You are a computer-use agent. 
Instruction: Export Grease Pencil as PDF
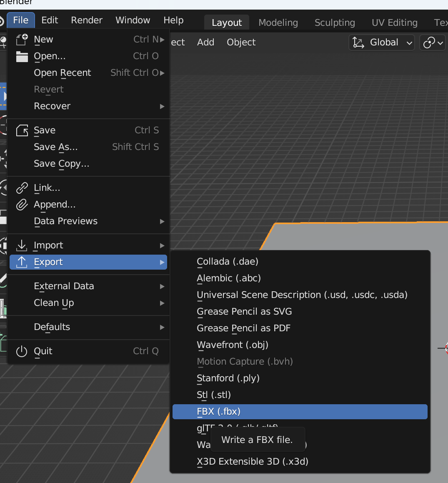tap(300, 328)
